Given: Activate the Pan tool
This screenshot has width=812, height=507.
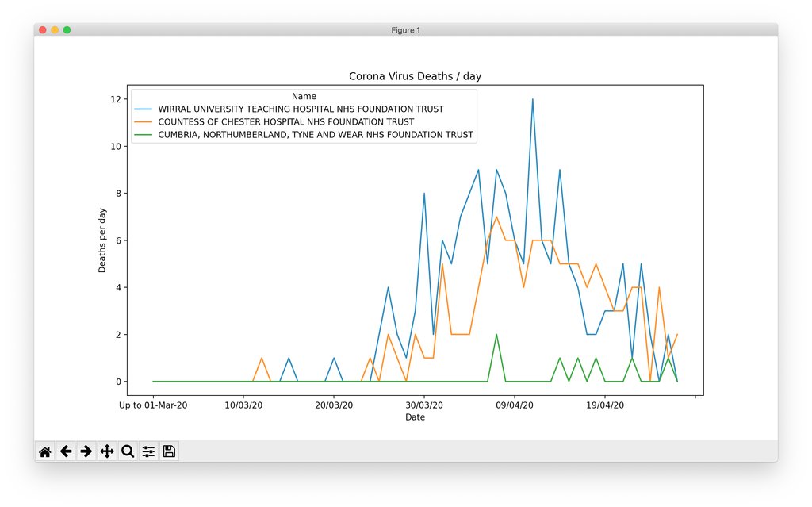Looking at the screenshot, I should (x=106, y=451).
